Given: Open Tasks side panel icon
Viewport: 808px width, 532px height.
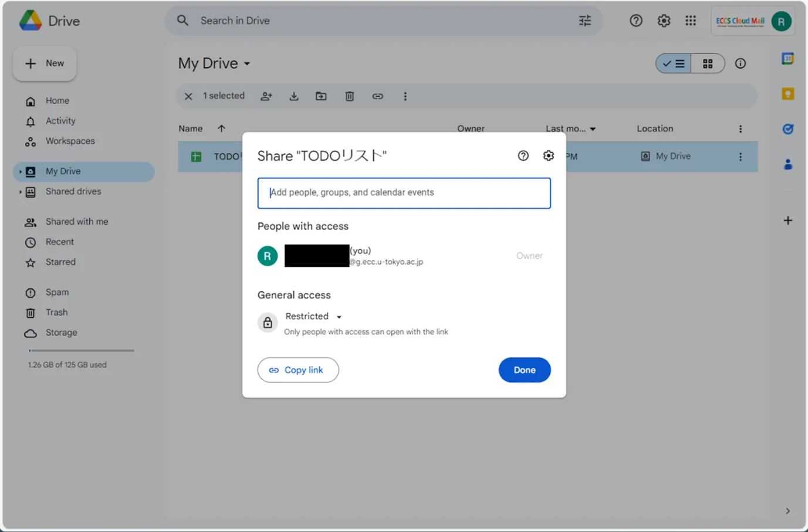Looking at the screenshot, I should click(788, 129).
